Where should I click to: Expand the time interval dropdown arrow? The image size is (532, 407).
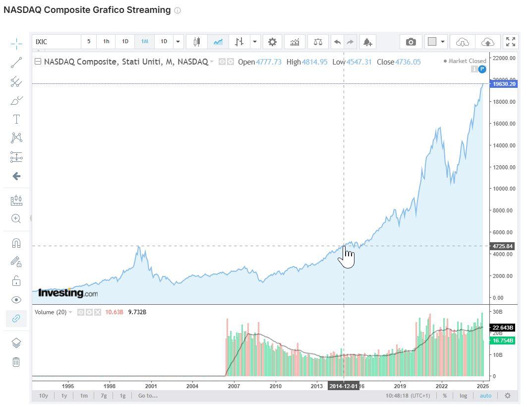[178, 42]
